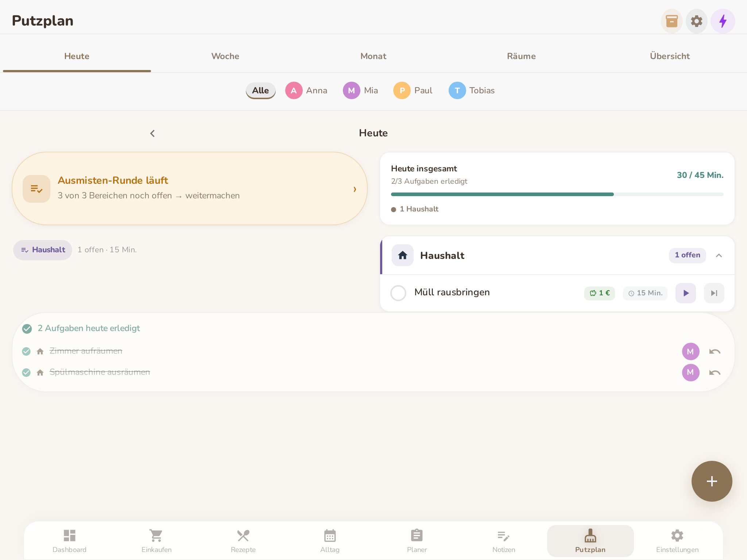
Task: Skip the Müll rausbringen task
Action: tap(714, 293)
